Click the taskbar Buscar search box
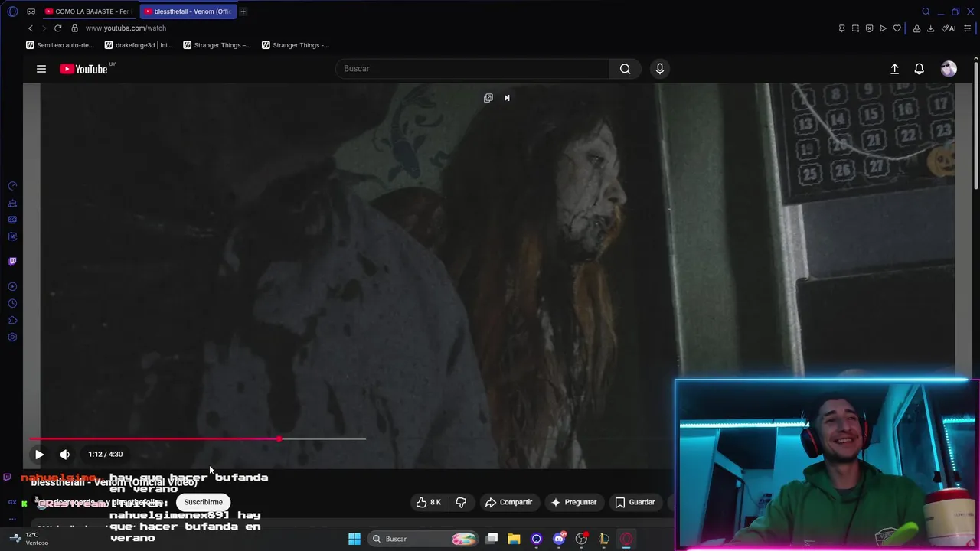980x551 pixels. point(423,539)
